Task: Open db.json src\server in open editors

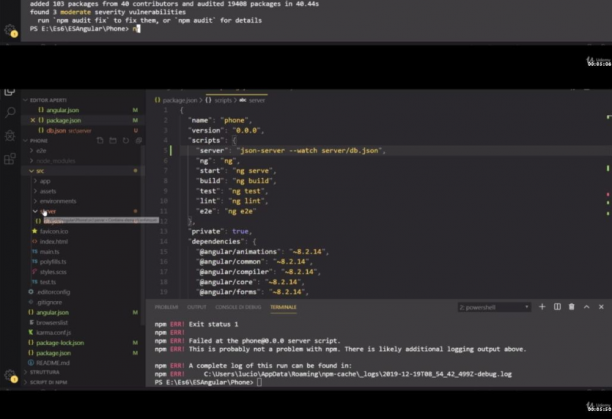Action: tap(69, 131)
